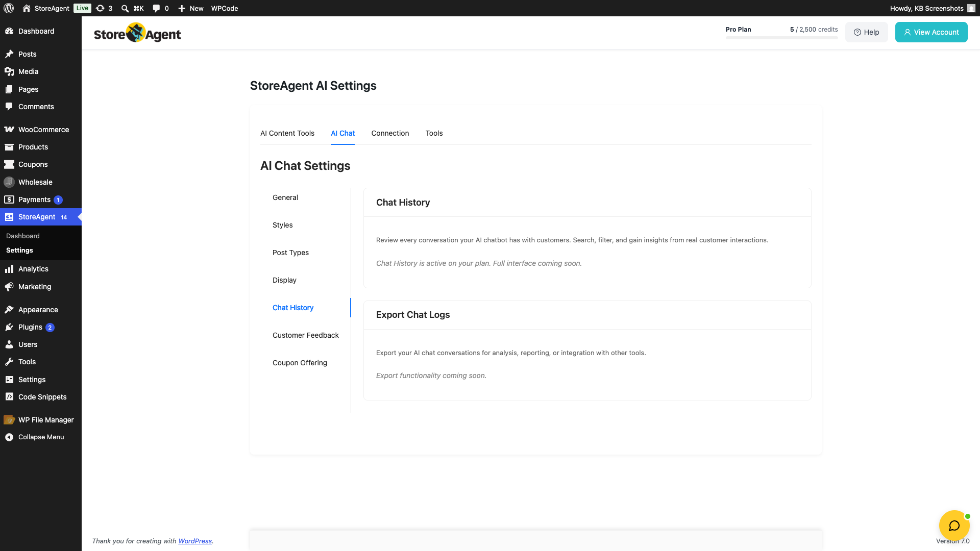The height and width of the screenshot is (551, 980).
Task: Open the Tools tab in settings
Action: point(434,133)
